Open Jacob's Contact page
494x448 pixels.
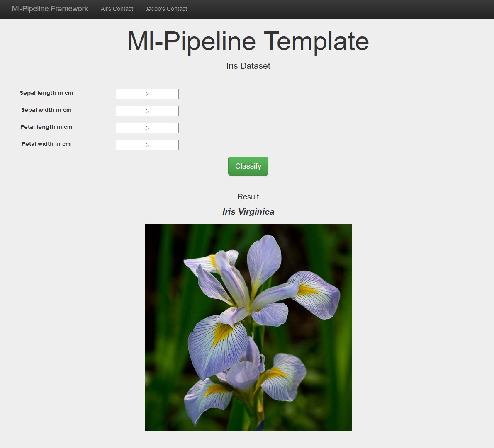coord(166,9)
